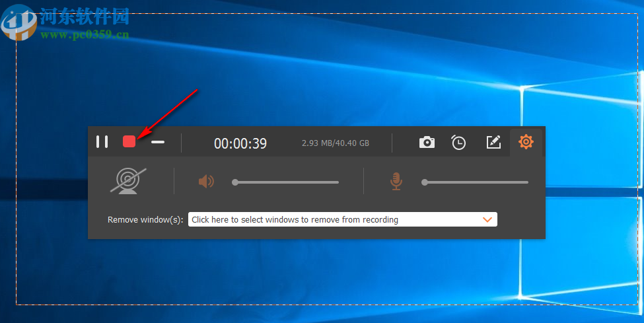Click the 00:00:39 recording timer
Viewport: 644px width, 323px height.
(x=240, y=143)
